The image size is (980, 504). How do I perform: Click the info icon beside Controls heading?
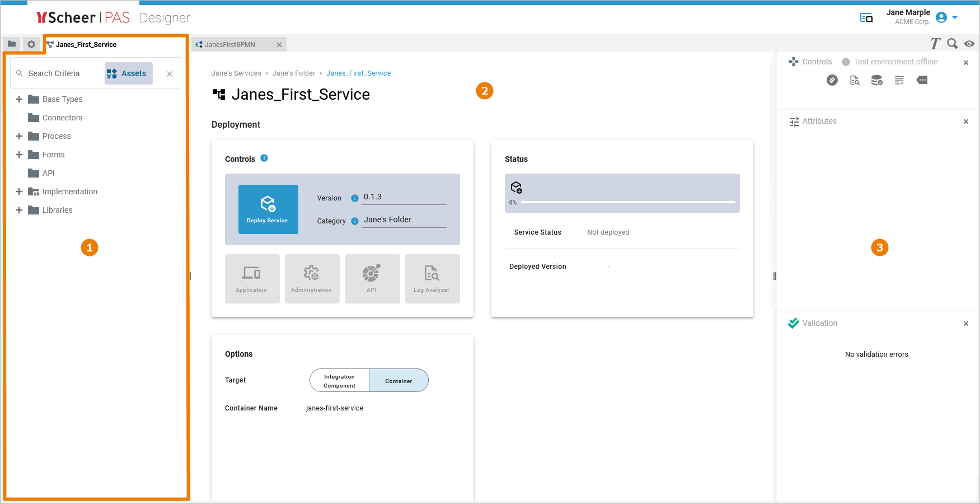[264, 158]
